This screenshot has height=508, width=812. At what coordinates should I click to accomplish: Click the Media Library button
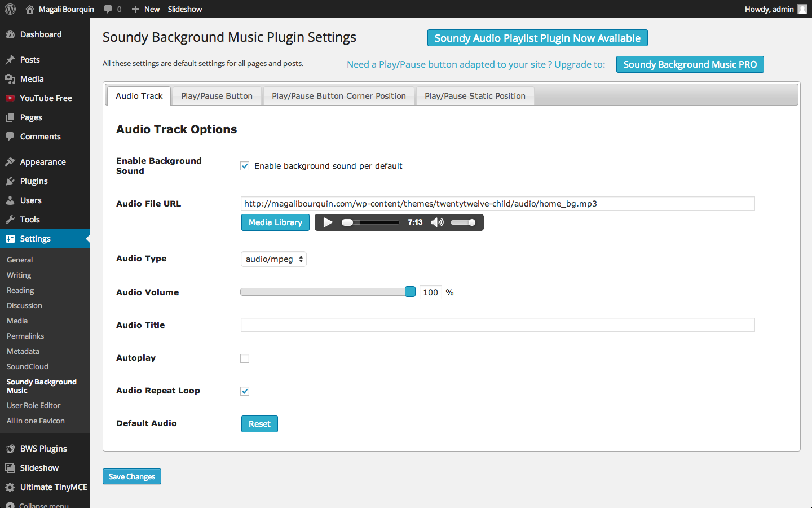pos(276,222)
